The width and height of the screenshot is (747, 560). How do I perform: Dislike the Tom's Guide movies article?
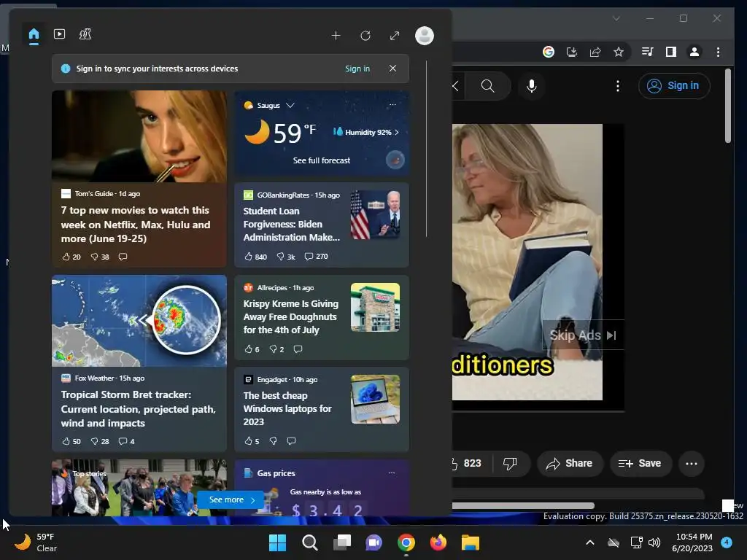coord(100,257)
